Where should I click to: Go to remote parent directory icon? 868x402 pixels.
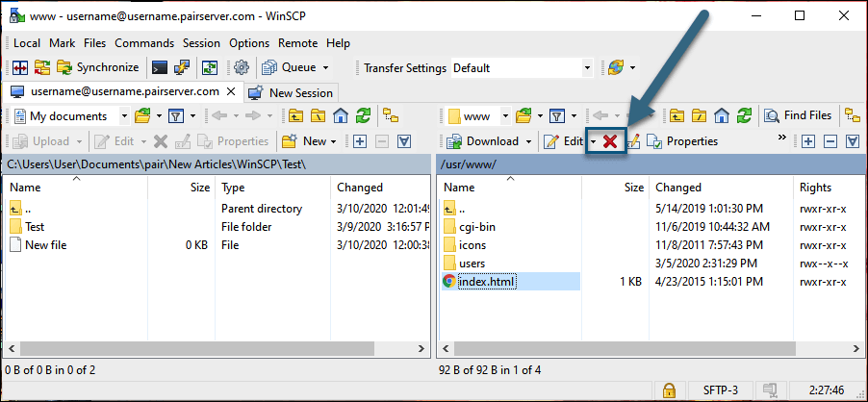(x=677, y=116)
